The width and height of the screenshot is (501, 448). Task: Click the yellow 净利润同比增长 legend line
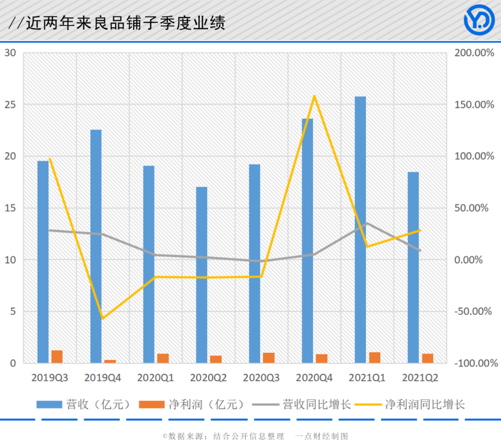pos(368,404)
